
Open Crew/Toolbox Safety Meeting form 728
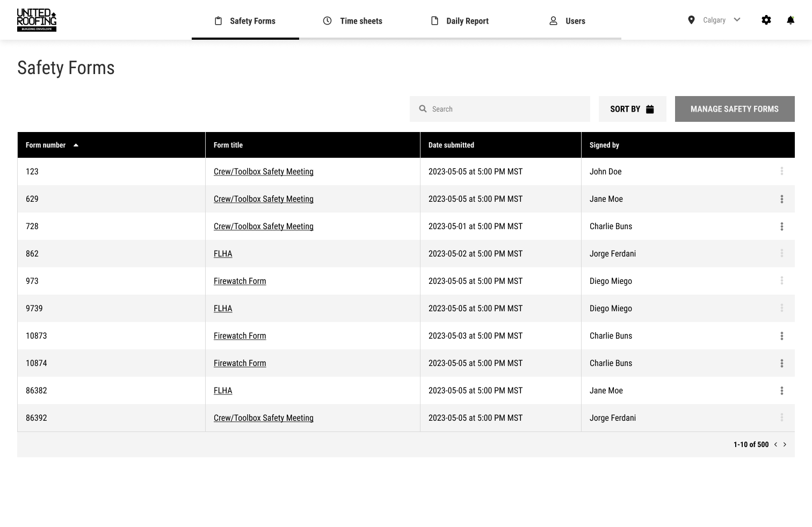[x=263, y=226]
